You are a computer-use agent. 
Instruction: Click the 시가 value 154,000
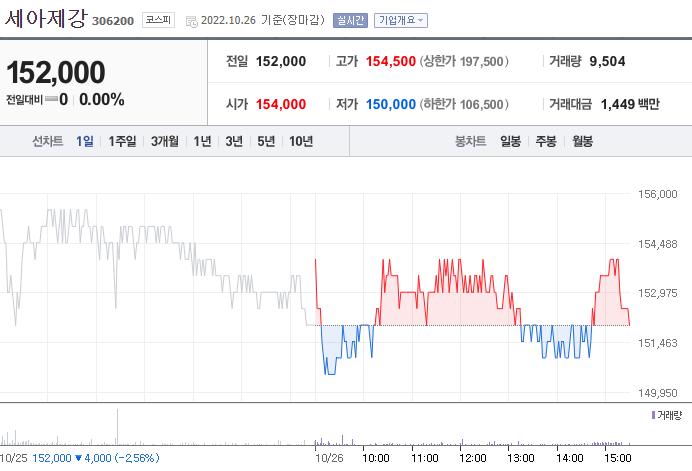click(x=281, y=105)
